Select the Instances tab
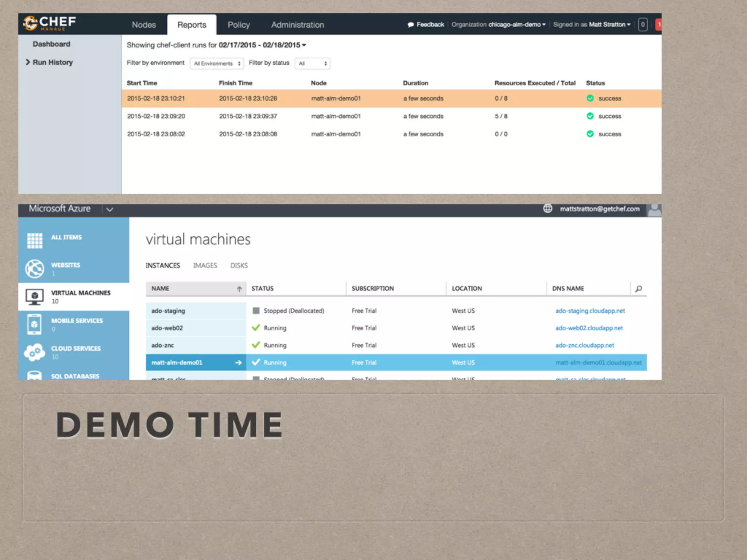This screenshot has height=560, width=747. click(x=163, y=265)
